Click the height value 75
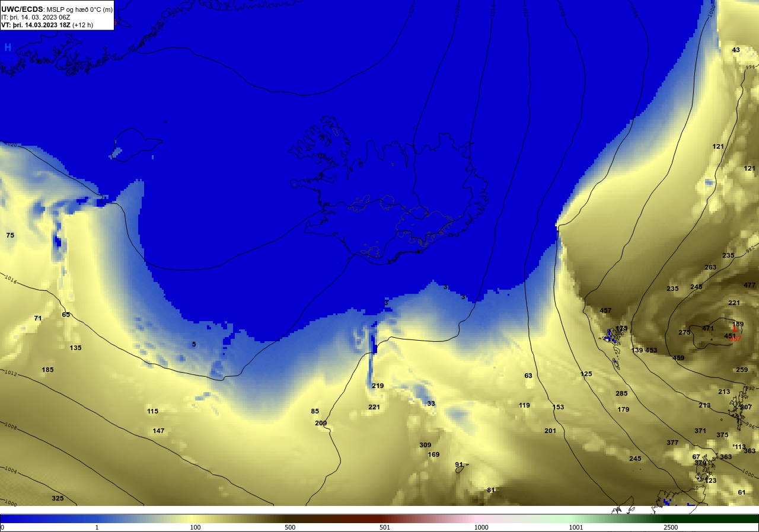 point(10,235)
